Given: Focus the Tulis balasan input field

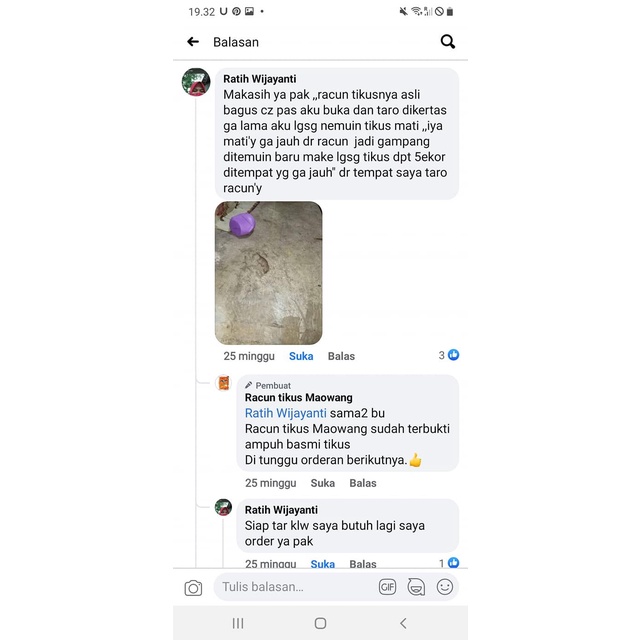Looking at the screenshot, I should (x=298, y=587).
